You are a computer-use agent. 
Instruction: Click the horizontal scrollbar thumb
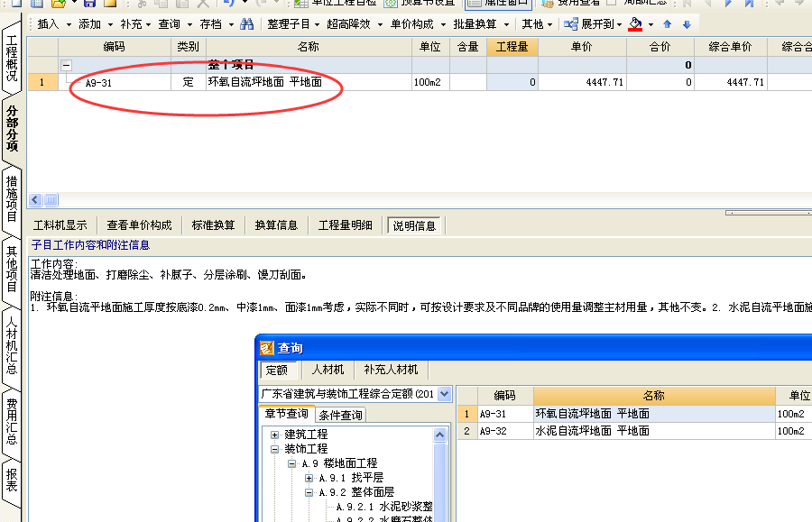coord(51,200)
